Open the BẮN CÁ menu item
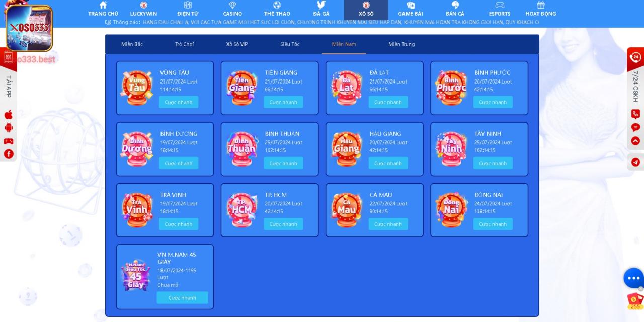644x322 pixels. 455,9
